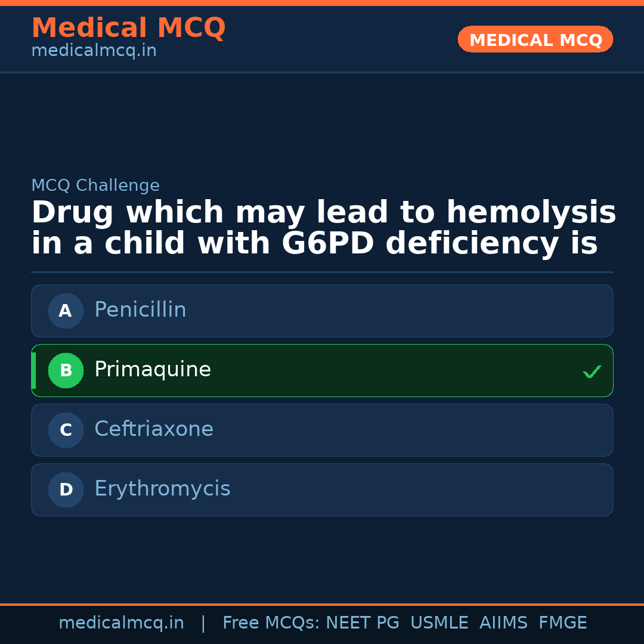644x644 pixels.
Task: Click the AIIMS text in the footer
Action: coord(503,623)
